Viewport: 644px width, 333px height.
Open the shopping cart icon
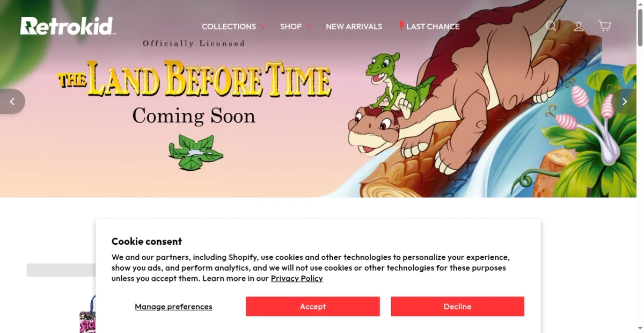(x=605, y=26)
